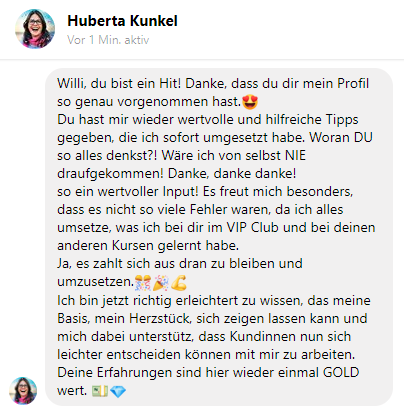
Task: Select the word GOLD in the message
Action: [341, 372]
